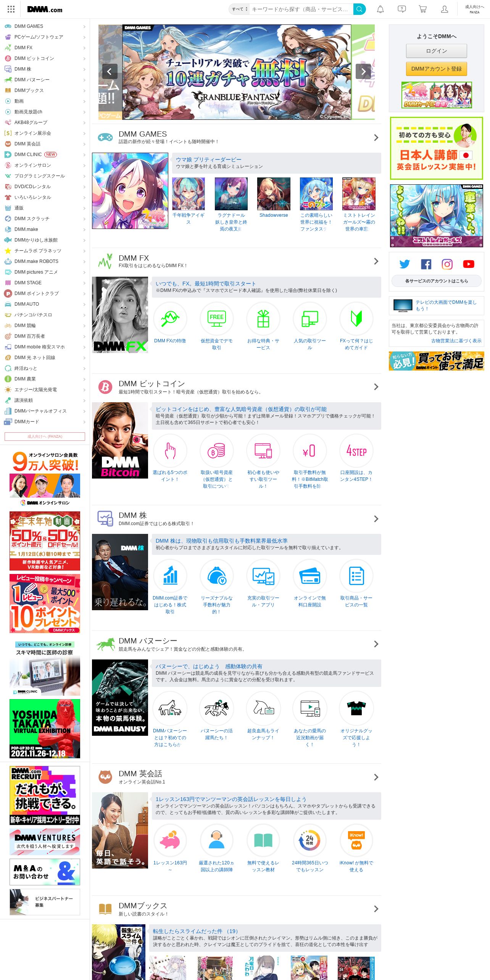
Task: Click the iKnow! 無料 icon
Action: [x=356, y=841]
